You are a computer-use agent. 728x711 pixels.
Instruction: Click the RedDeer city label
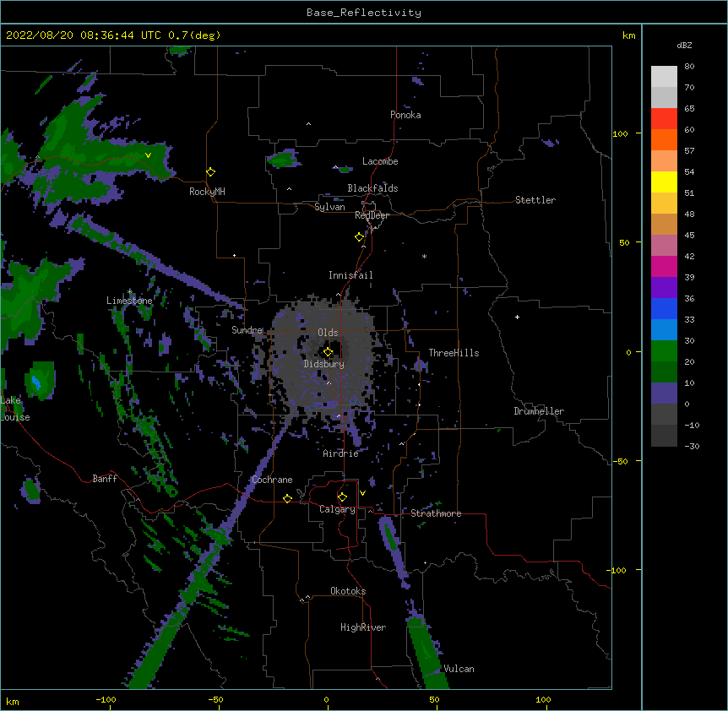372,215
